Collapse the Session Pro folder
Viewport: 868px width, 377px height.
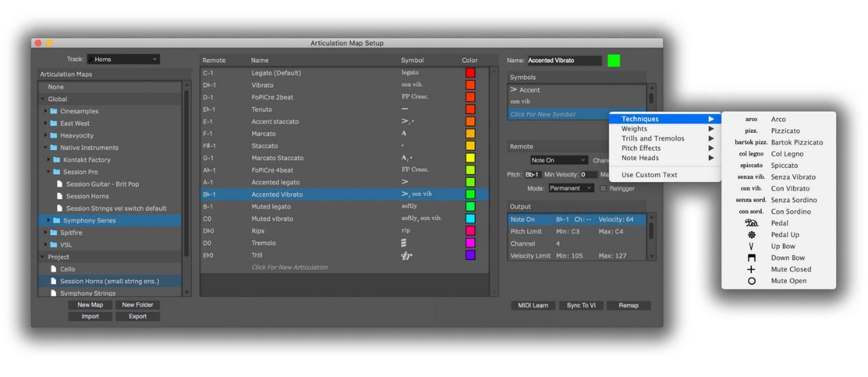pos(48,172)
